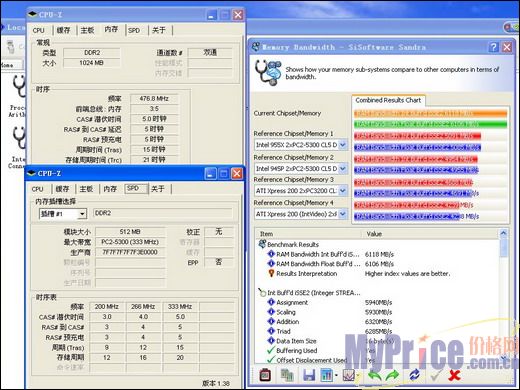Switch to the SPD tab in top CPU-Z window

point(134,30)
